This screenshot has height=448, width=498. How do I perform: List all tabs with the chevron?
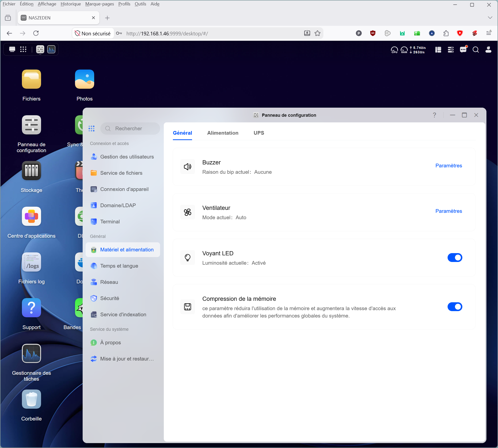[490, 18]
